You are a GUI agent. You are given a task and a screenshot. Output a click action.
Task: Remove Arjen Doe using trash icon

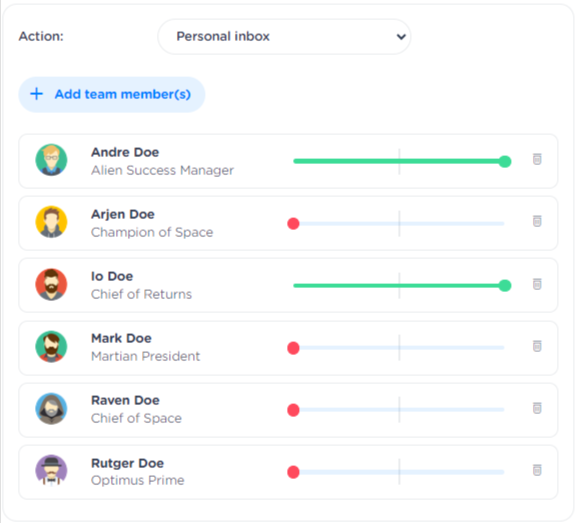[537, 221]
